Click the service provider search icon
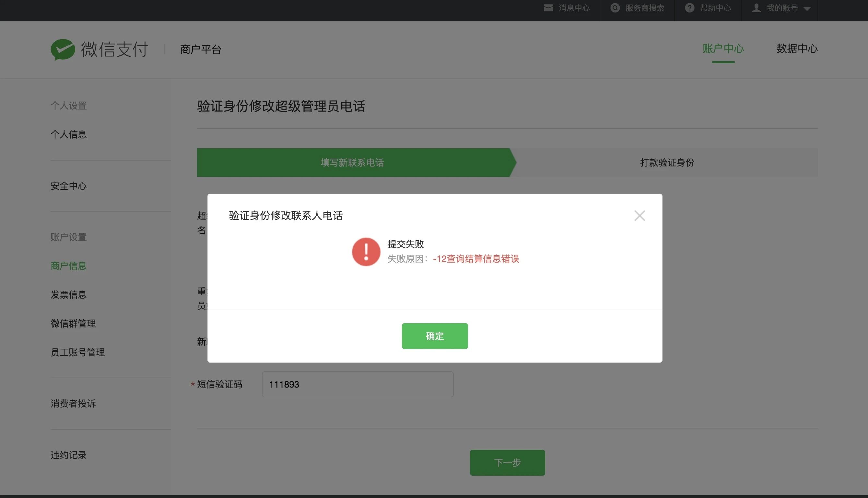The width and height of the screenshot is (868, 498). (x=615, y=8)
